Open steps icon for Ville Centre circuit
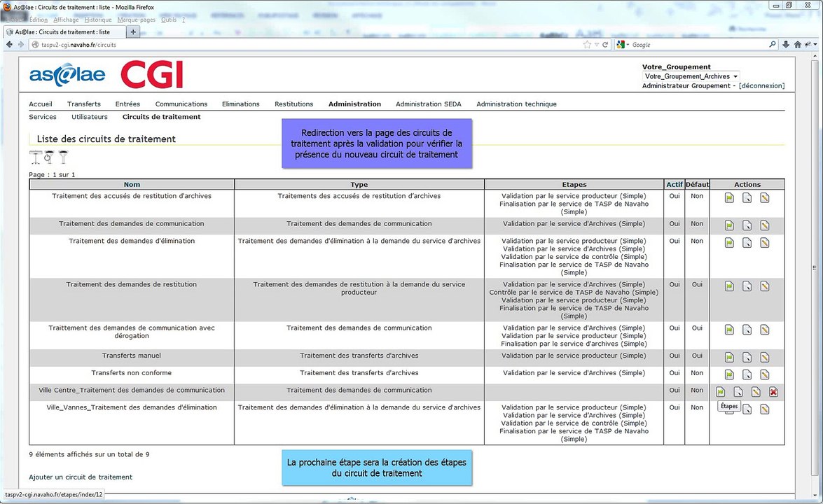 [720, 392]
